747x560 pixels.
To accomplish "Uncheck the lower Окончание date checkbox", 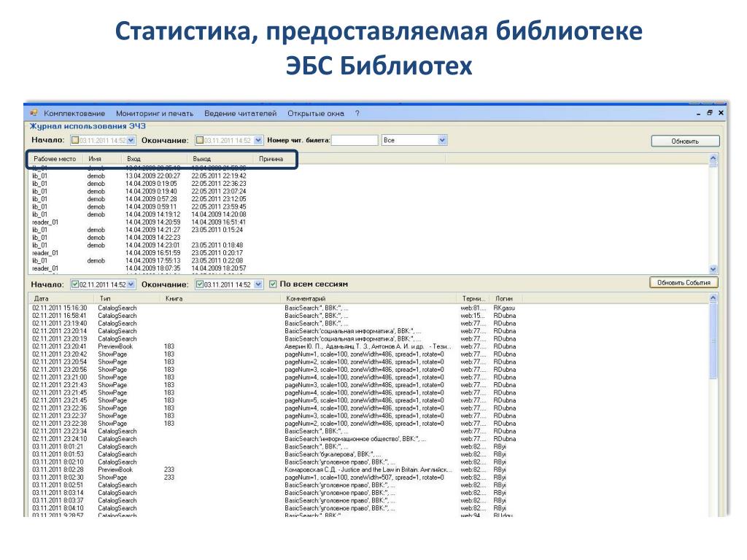I will (200, 284).
